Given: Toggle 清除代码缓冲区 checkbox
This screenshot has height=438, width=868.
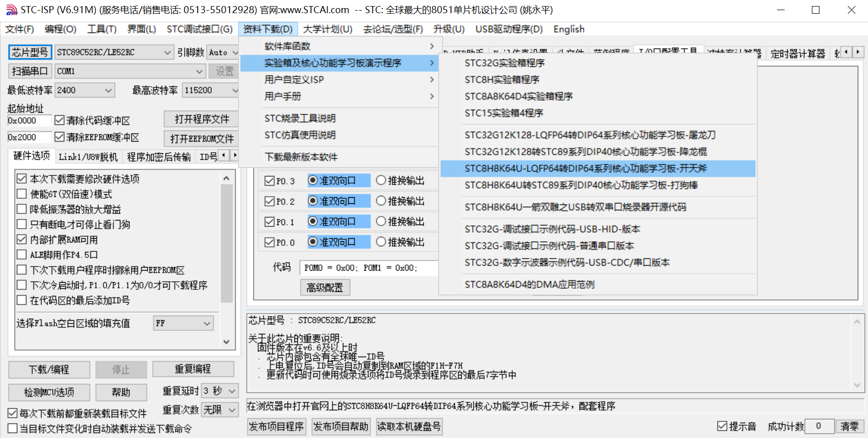Looking at the screenshot, I should point(60,120).
